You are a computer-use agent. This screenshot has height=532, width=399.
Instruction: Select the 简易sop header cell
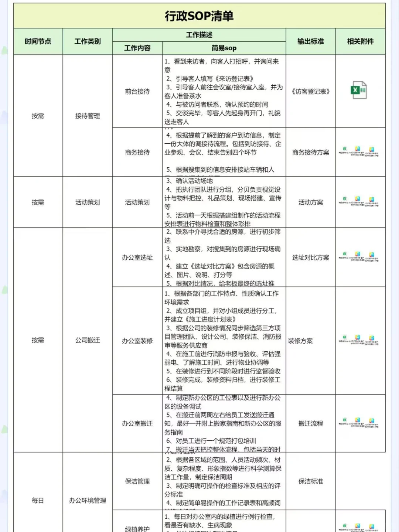225,48
